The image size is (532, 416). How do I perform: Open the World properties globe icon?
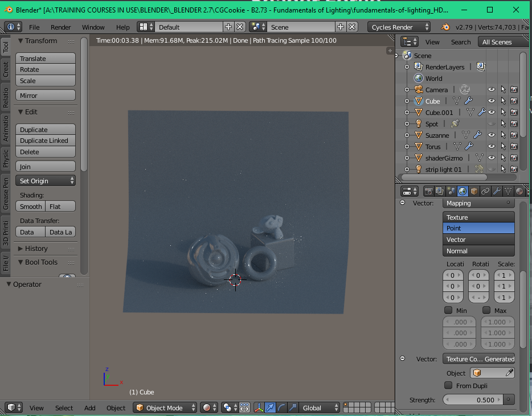(x=463, y=191)
